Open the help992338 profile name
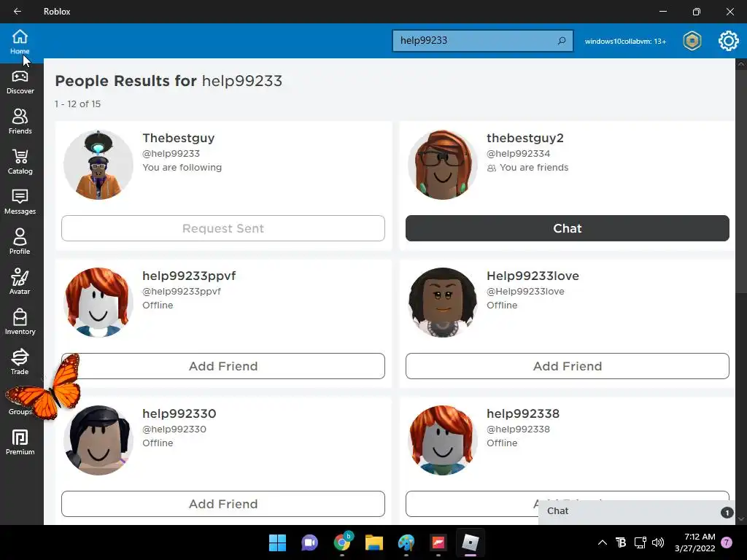Viewport: 747px width, 560px height. 522,414
